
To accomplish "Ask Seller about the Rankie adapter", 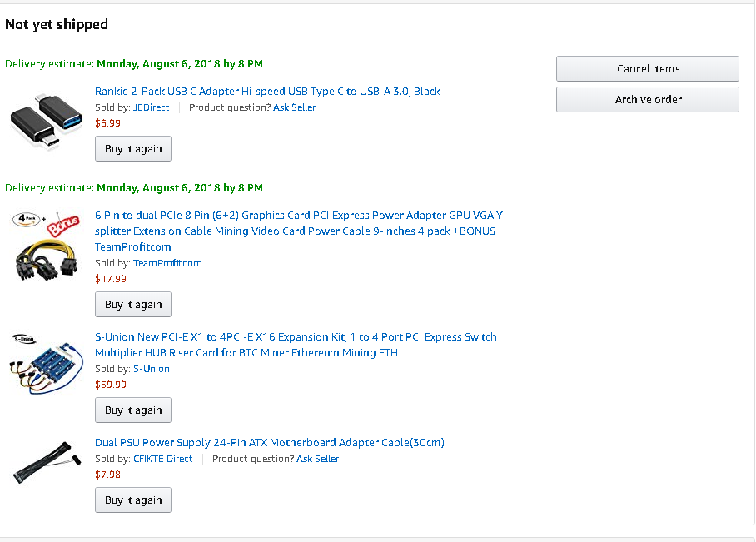I will 294,107.
